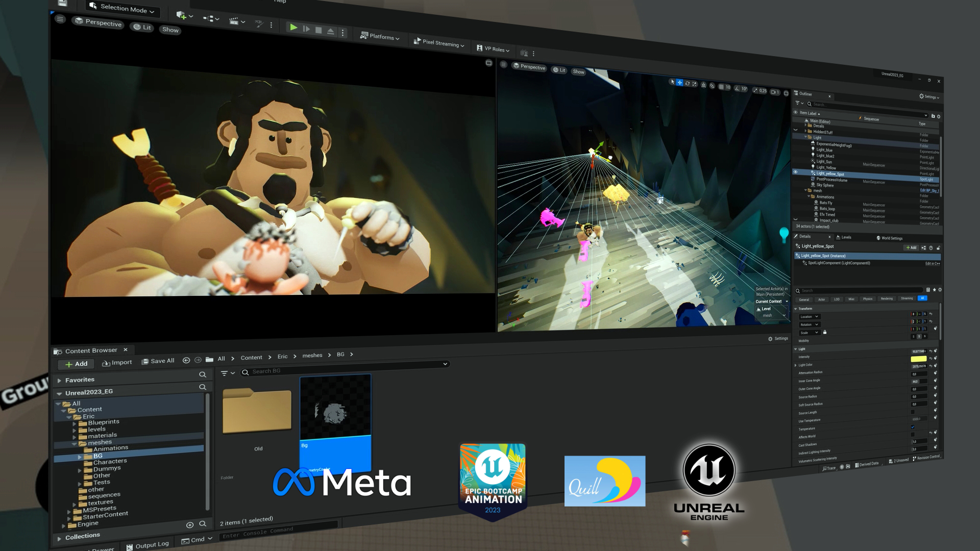Click the Scale lock icon in Transform
This screenshot has height=551, width=980.
click(x=825, y=332)
